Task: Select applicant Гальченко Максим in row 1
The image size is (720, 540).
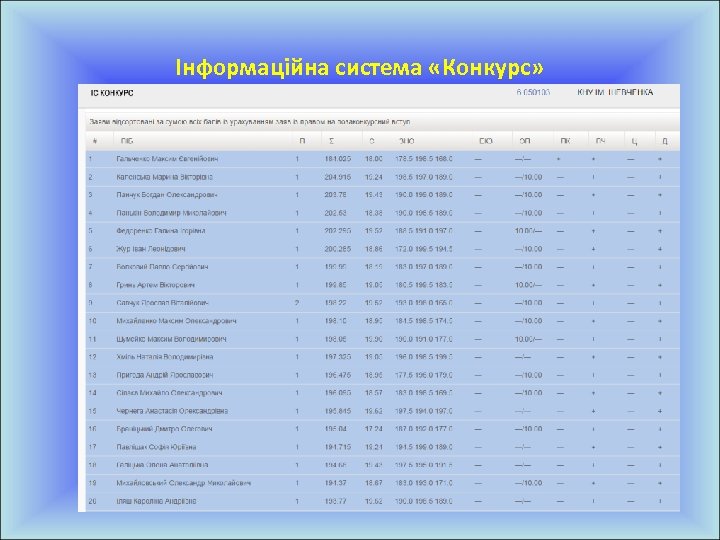Action: 167,159
